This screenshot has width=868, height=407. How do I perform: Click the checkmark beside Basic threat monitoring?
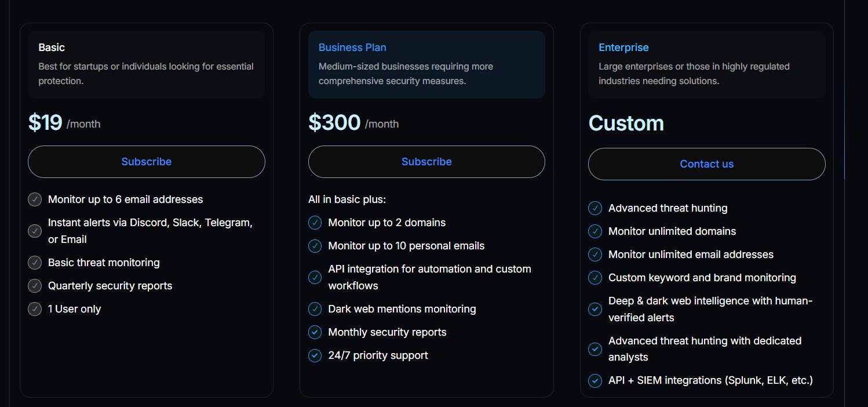34,262
